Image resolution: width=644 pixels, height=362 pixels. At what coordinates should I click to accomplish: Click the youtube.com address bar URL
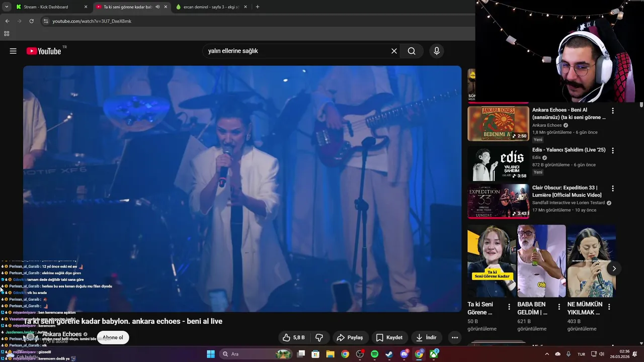[92, 21]
